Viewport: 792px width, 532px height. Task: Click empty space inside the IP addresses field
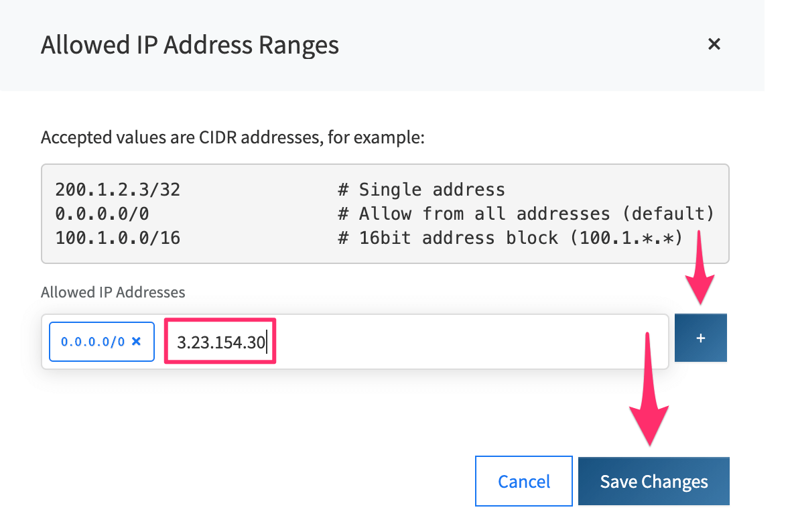[x=469, y=342]
